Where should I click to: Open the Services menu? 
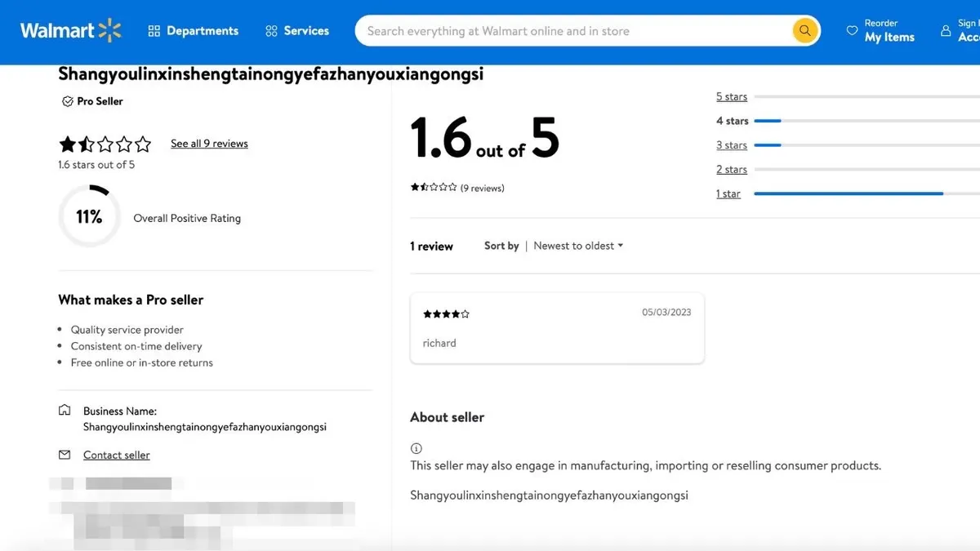coord(297,31)
